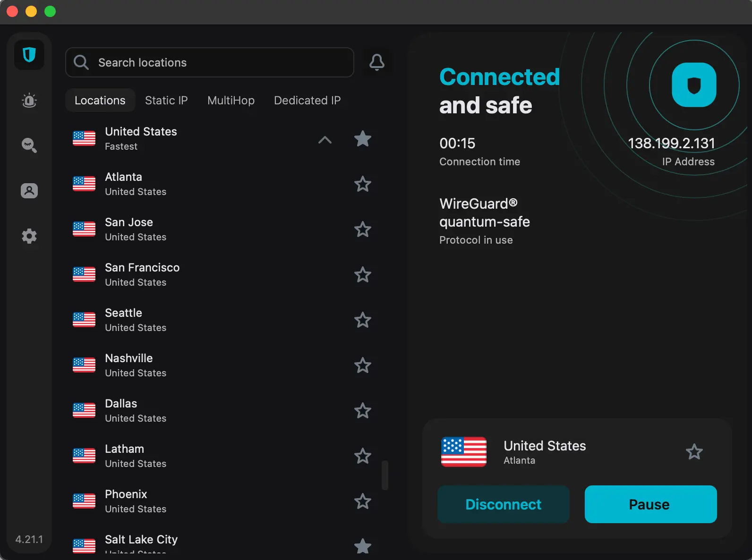This screenshot has height=560, width=752.
Task: Unfavorite United States Fastest star
Action: [363, 138]
